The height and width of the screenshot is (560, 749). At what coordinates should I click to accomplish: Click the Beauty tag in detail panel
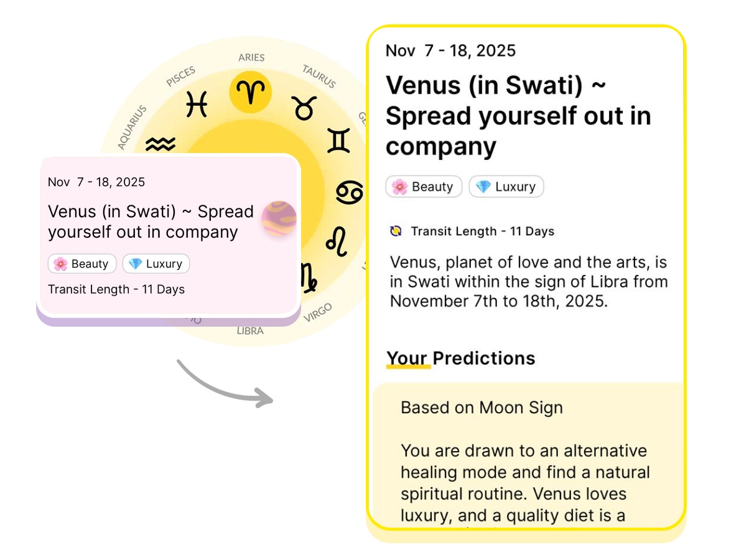(424, 187)
